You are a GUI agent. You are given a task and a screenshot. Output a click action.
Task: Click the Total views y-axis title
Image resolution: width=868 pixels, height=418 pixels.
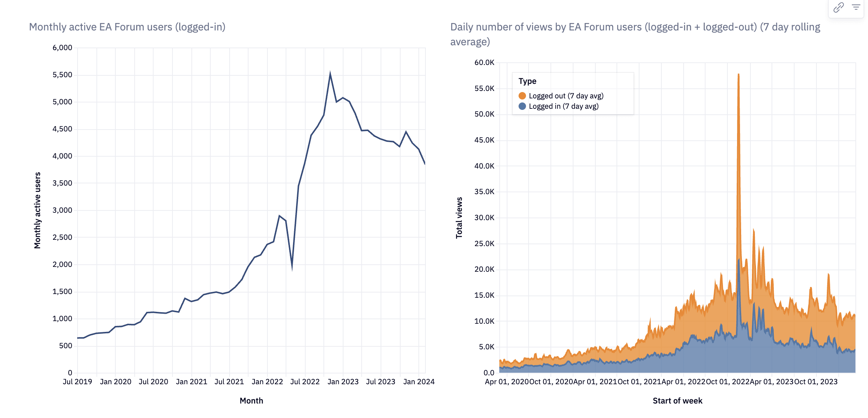click(459, 218)
